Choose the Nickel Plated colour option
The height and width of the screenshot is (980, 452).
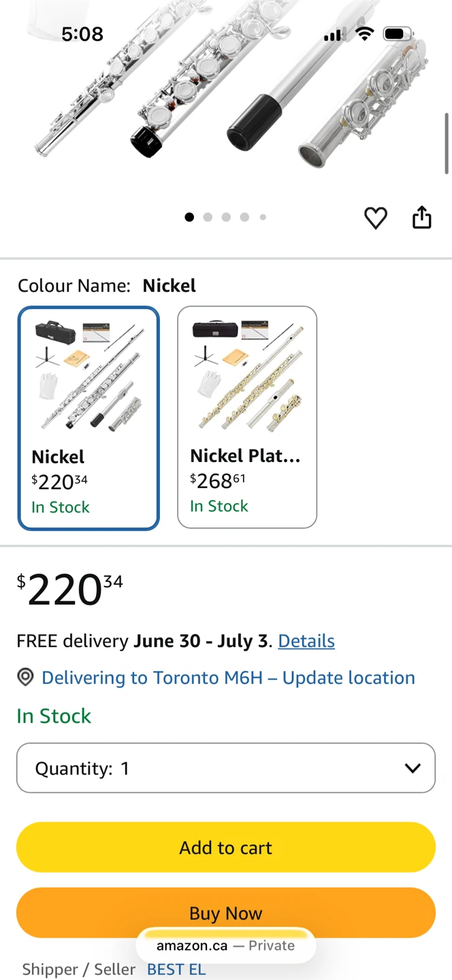coord(247,417)
